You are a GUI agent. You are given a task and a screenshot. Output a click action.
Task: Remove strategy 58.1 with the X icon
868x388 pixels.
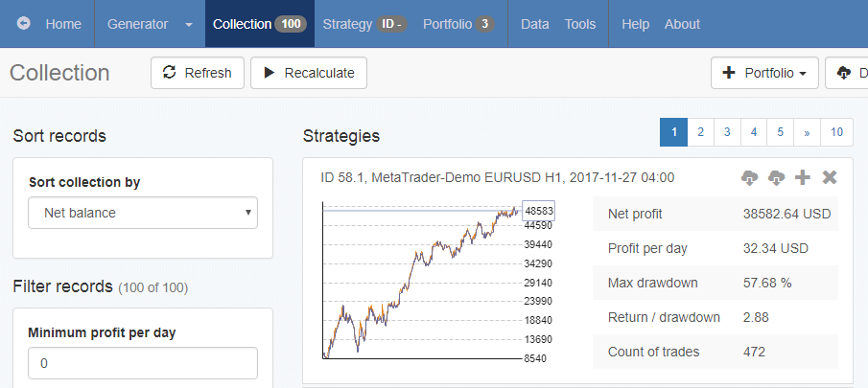830,177
